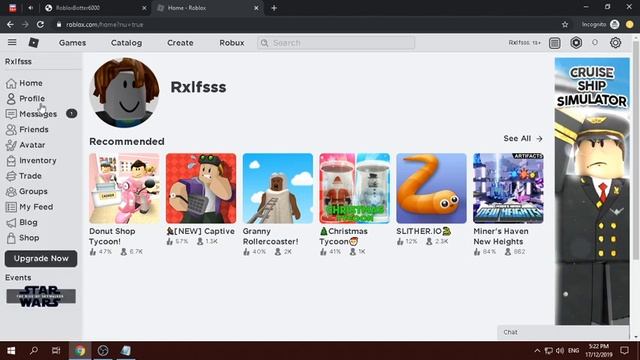Open the Friends sidebar link text
This screenshot has height=360, width=640.
tap(34, 129)
